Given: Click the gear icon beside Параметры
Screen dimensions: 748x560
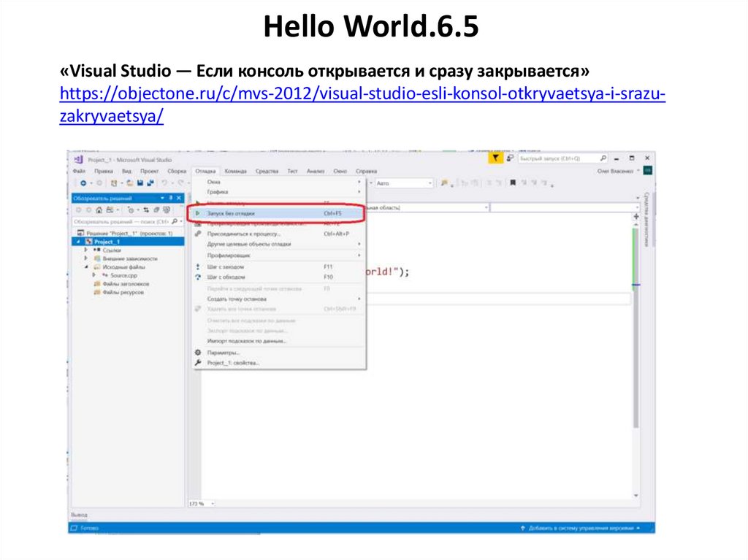Looking at the screenshot, I should (x=197, y=353).
